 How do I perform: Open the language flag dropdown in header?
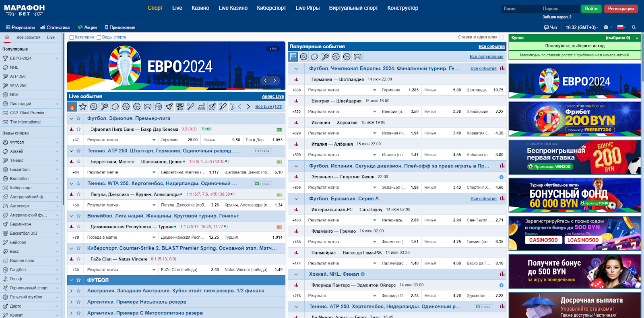pos(622,27)
